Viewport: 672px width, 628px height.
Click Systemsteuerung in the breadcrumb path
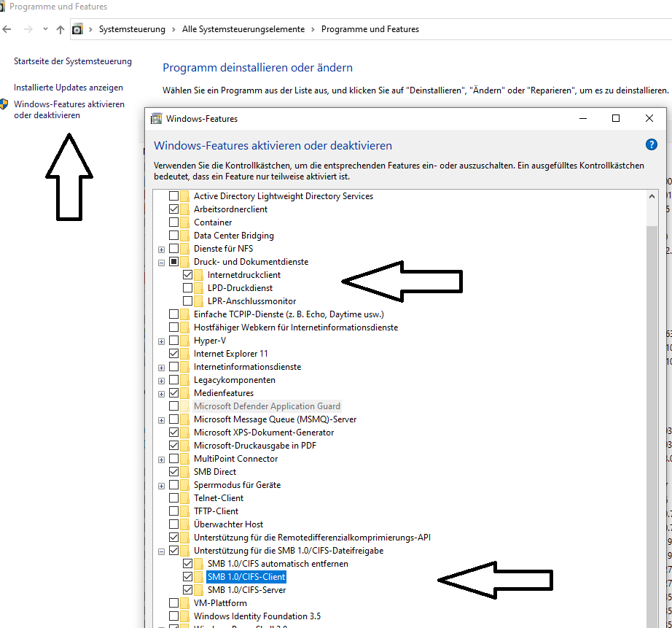point(132,29)
